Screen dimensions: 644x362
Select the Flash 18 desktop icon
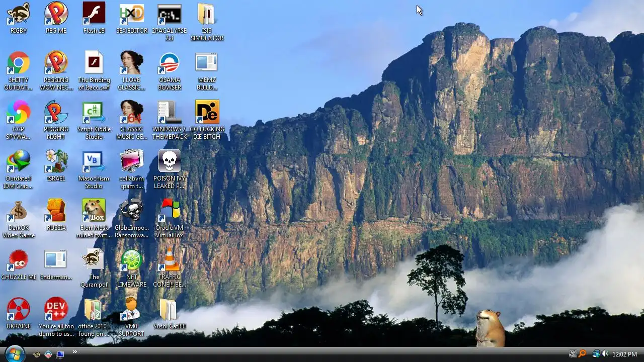coord(94,14)
